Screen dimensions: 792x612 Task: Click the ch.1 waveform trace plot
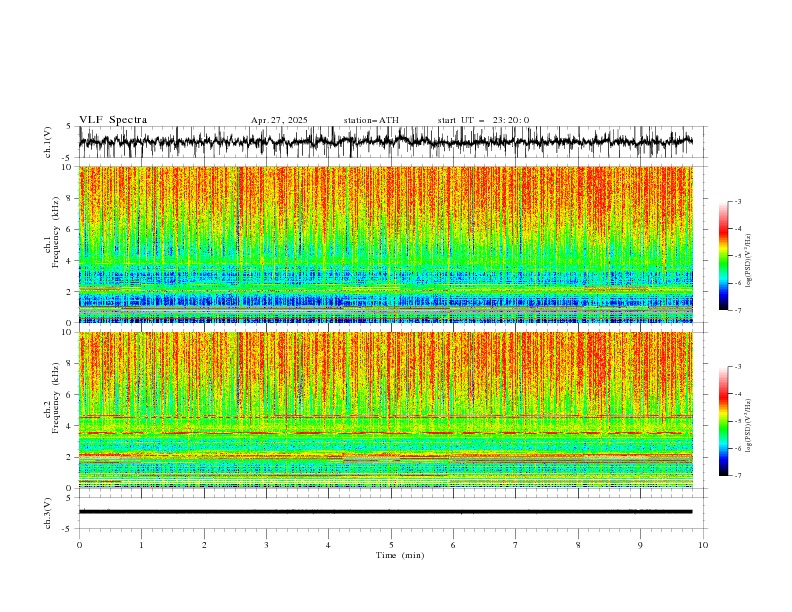coord(386,142)
